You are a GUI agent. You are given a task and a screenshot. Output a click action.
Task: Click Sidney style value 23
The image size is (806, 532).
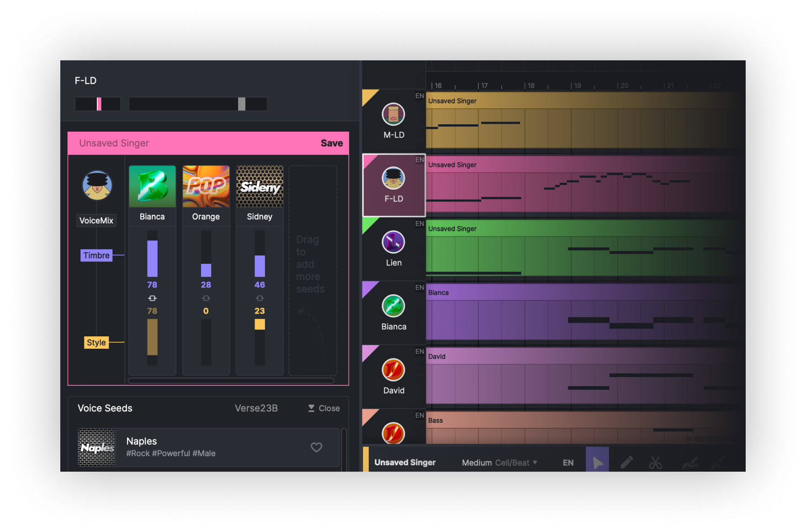click(260, 311)
